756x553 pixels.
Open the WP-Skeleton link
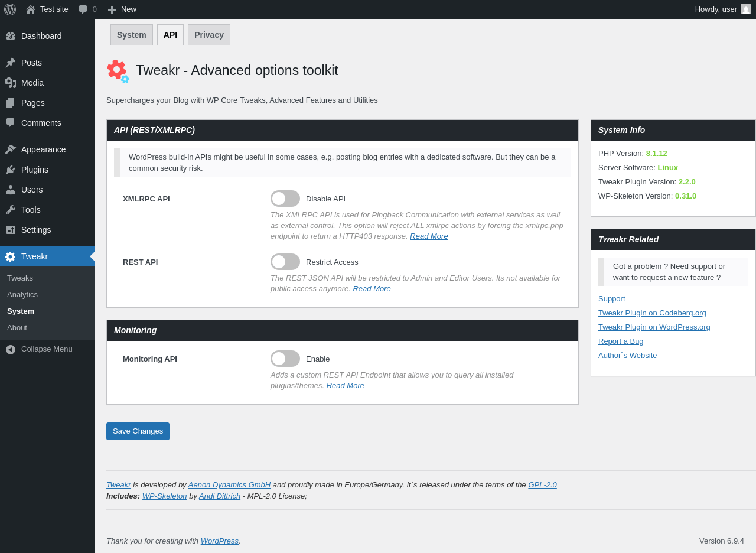[164, 496]
